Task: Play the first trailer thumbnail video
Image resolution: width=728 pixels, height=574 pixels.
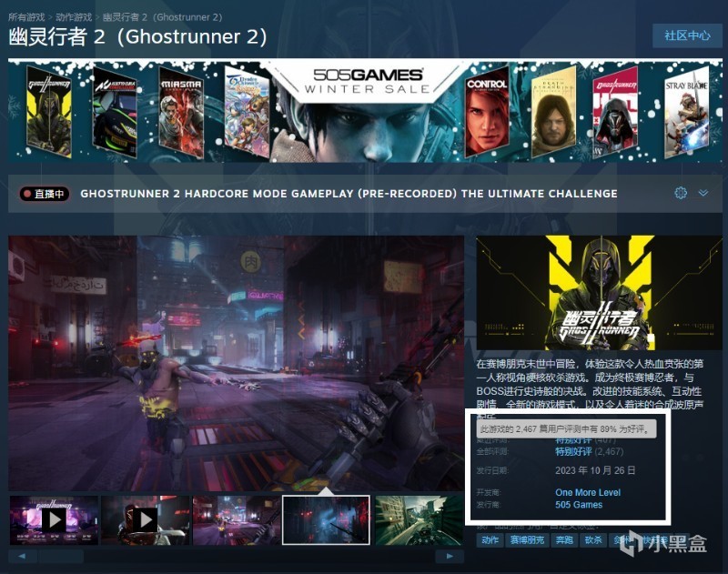Action: click(54, 519)
